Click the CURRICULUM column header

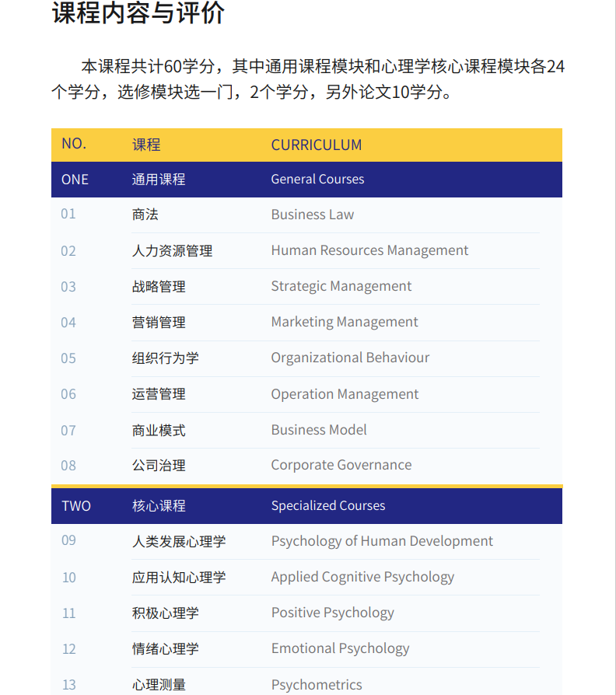tap(317, 145)
